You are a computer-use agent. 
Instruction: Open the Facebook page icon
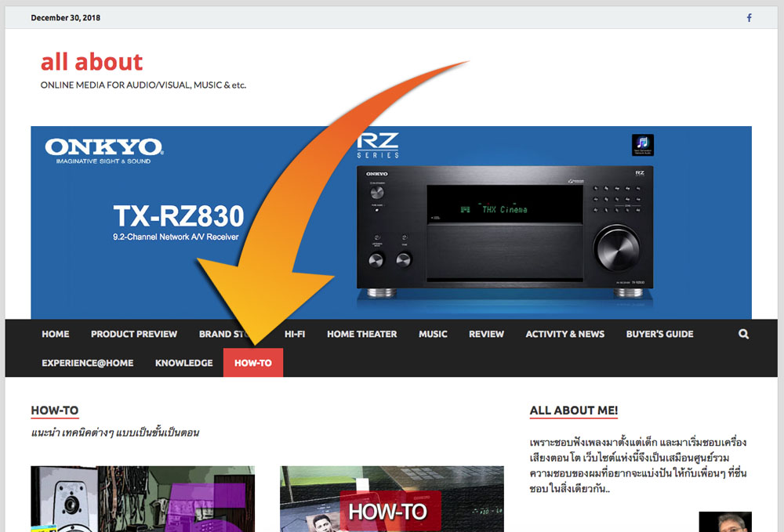(x=749, y=18)
